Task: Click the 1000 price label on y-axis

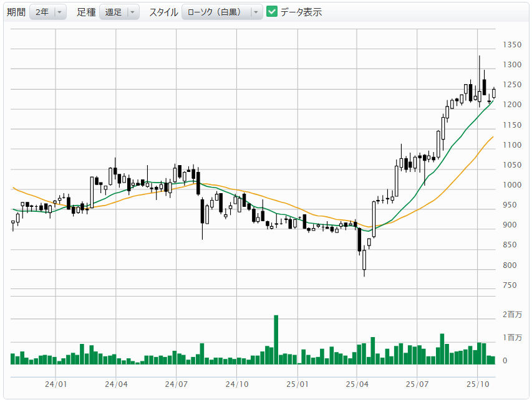Action: coord(512,185)
